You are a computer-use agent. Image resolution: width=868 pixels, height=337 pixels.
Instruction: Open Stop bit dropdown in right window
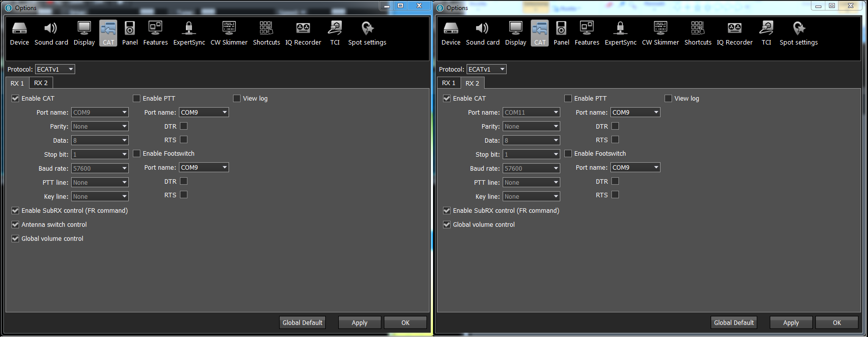coord(531,155)
